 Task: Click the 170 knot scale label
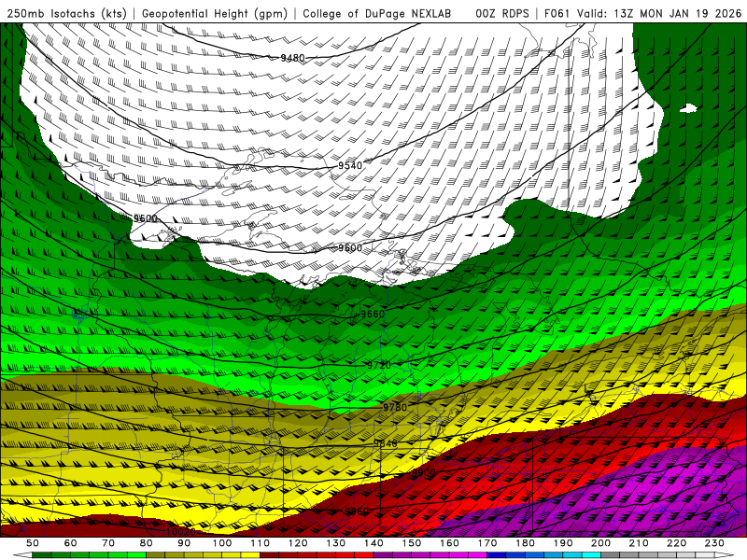[x=486, y=543]
